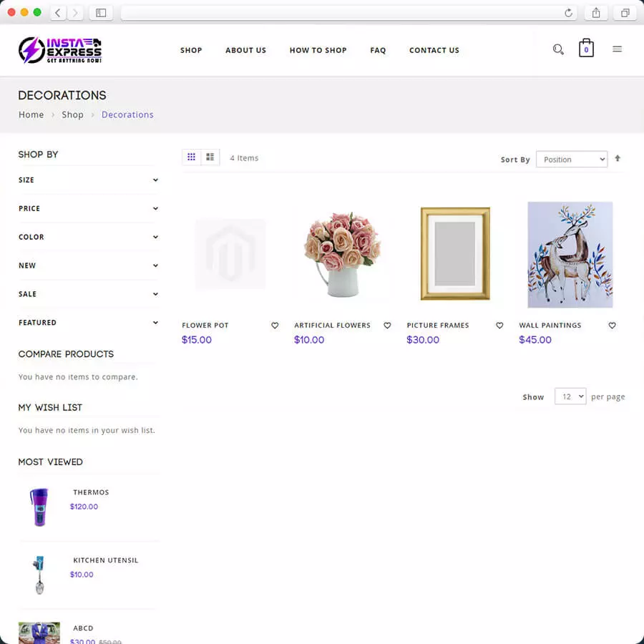Open the How To Shop menu item
The height and width of the screenshot is (644, 644).
[x=318, y=50]
